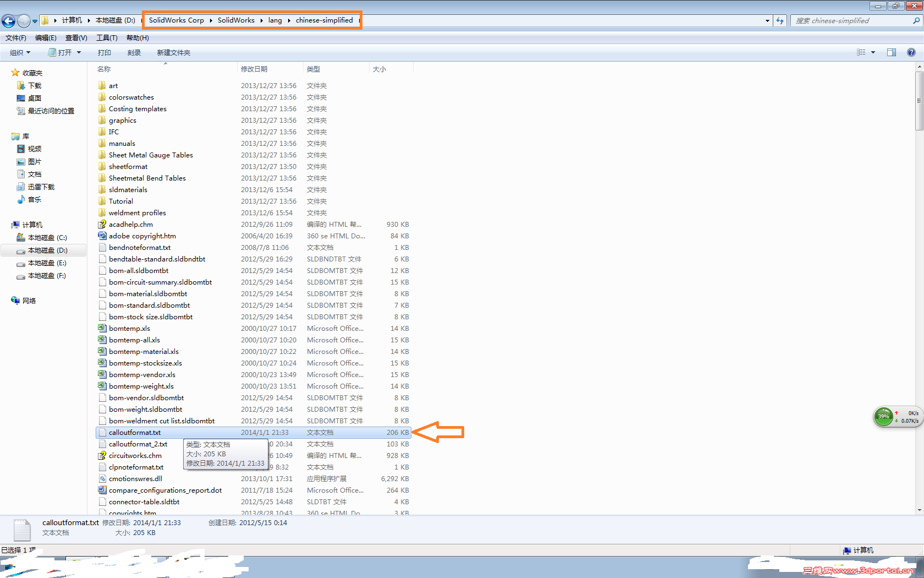Image resolution: width=924 pixels, height=578 pixels.
Task: Select the sldmaterials folder icon
Action: click(102, 189)
